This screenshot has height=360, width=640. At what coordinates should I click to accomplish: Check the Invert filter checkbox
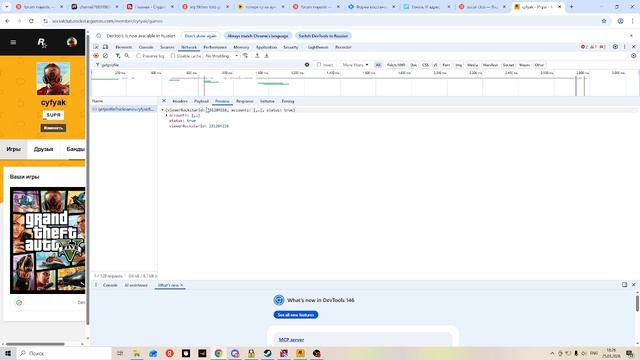(x=319, y=64)
